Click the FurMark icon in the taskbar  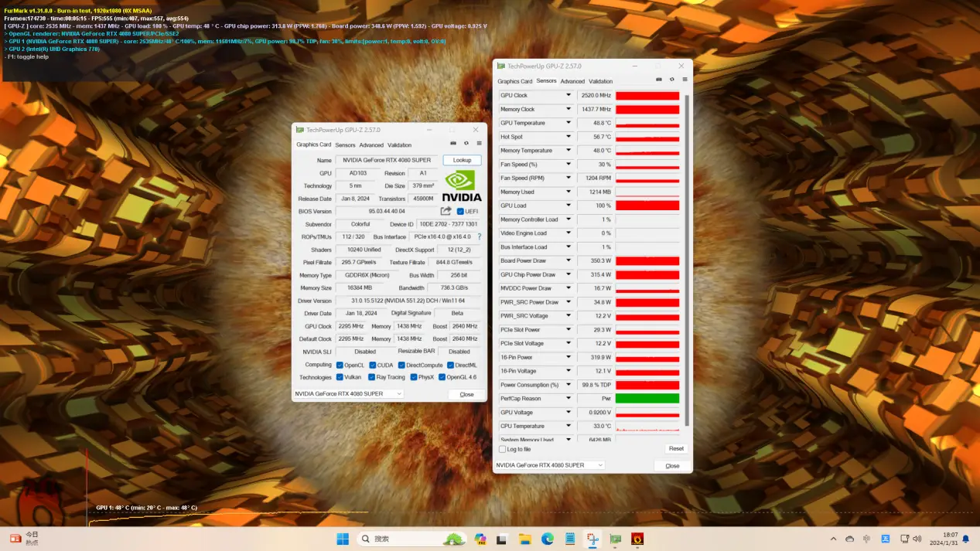(x=637, y=539)
